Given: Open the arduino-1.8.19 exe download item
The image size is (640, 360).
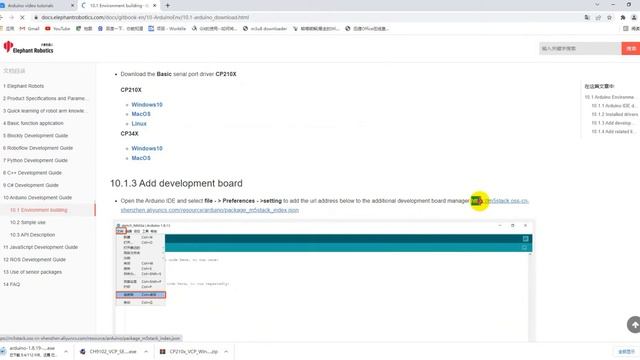Looking at the screenshot, I should tap(32, 351).
